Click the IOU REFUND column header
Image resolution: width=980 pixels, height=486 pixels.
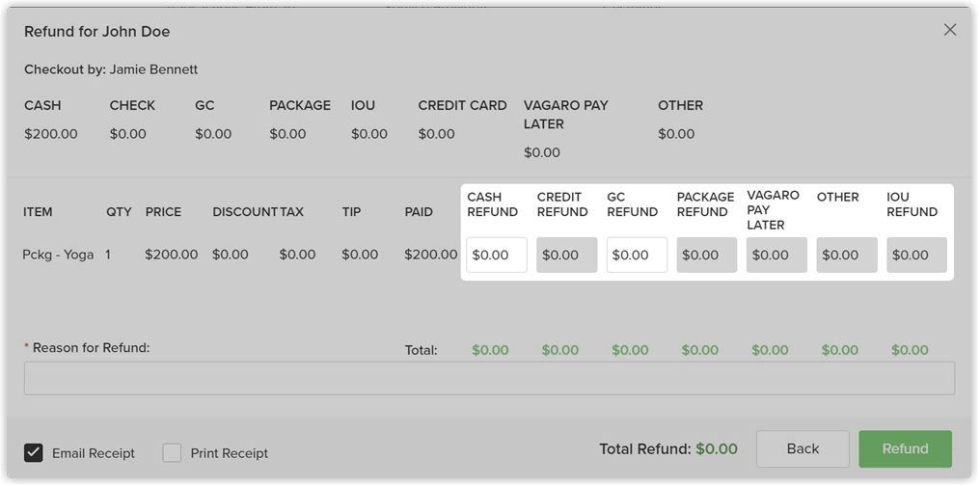912,204
